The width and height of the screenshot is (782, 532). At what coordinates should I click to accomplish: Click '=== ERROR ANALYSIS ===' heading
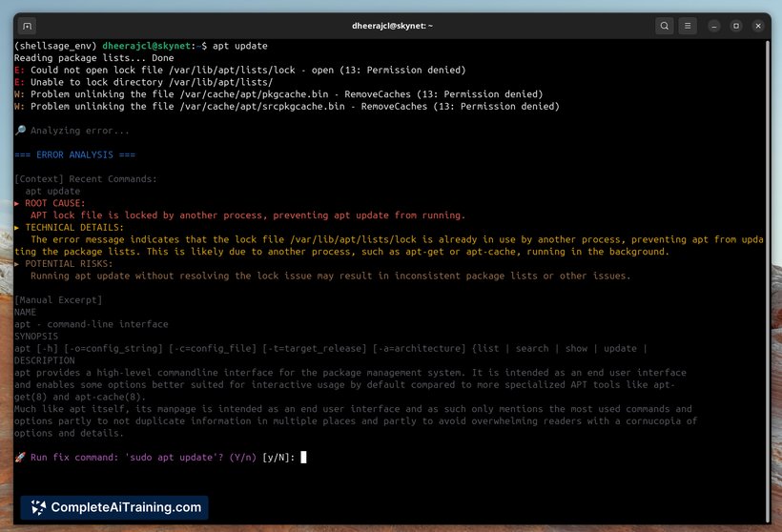(74, 154)
